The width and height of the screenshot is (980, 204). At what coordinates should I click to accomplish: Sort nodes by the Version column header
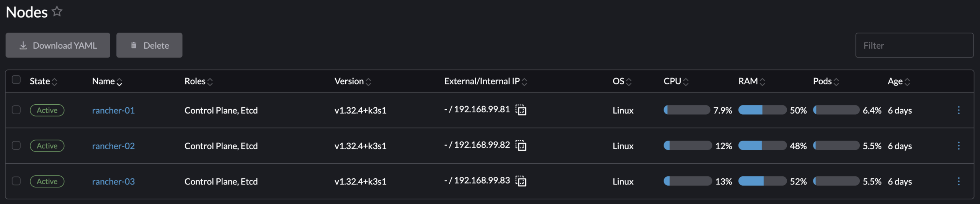(x=353, y=81)
